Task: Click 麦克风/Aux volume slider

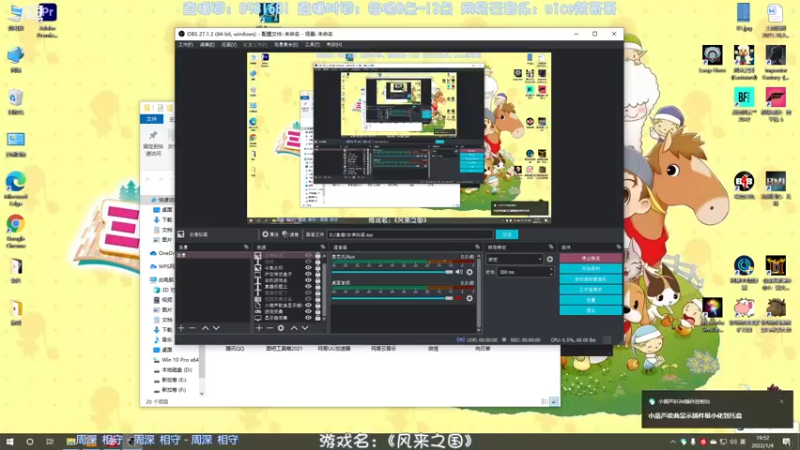Action: [x=392, y=272]
